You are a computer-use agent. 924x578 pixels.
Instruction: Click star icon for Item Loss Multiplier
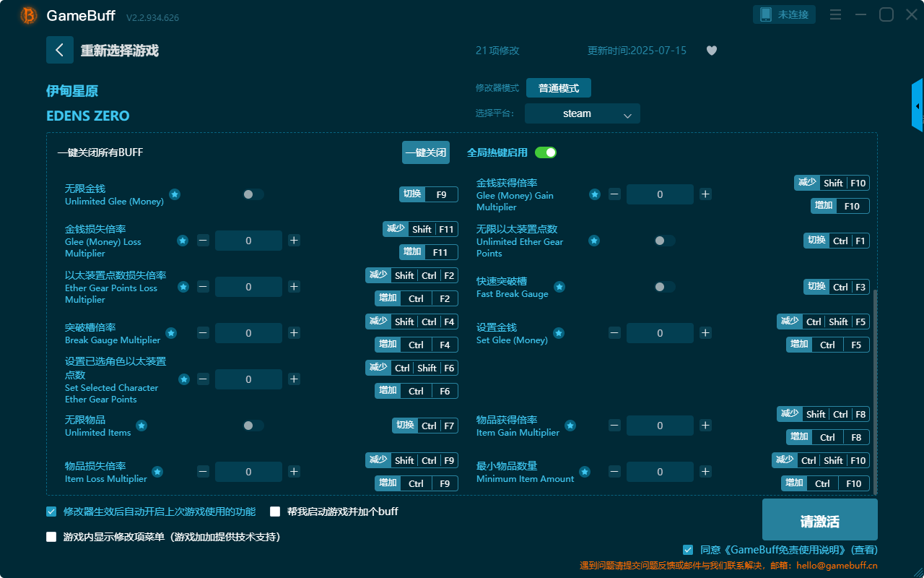point(157,472)
